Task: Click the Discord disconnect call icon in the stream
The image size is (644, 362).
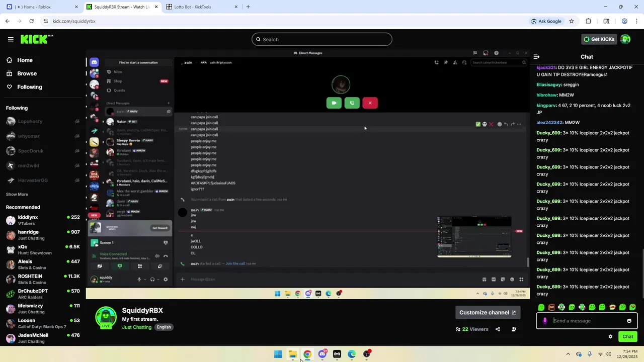Action: (166, 256)
